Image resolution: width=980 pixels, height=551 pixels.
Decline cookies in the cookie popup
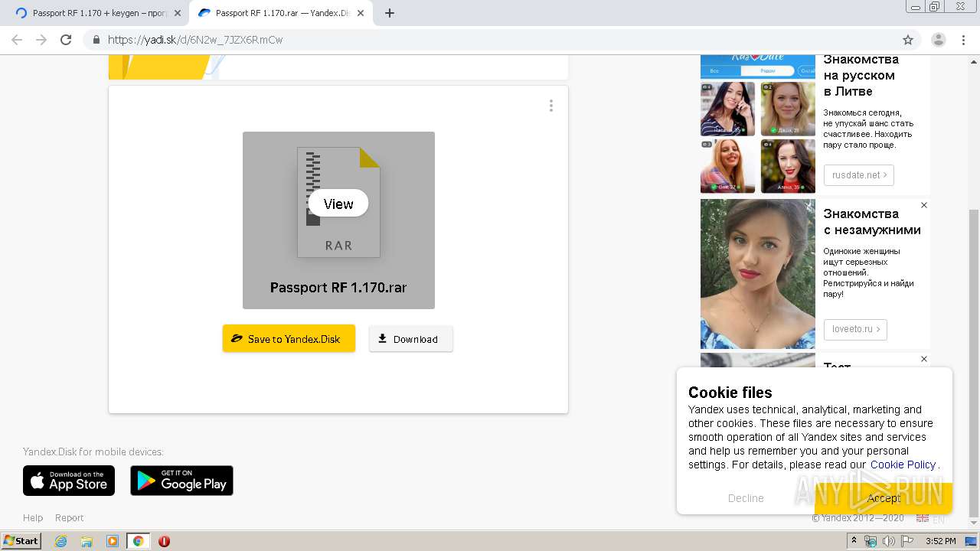point(746,498)
